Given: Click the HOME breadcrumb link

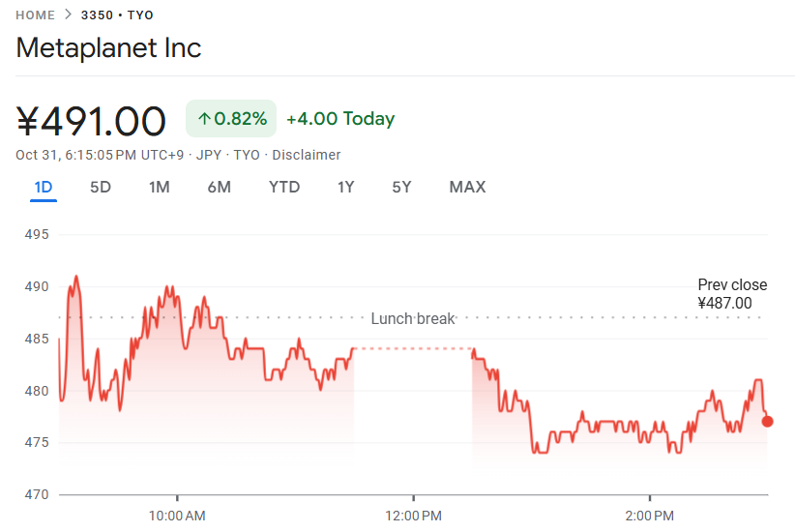Looking at the screenshot, I should tap(36, 15).
